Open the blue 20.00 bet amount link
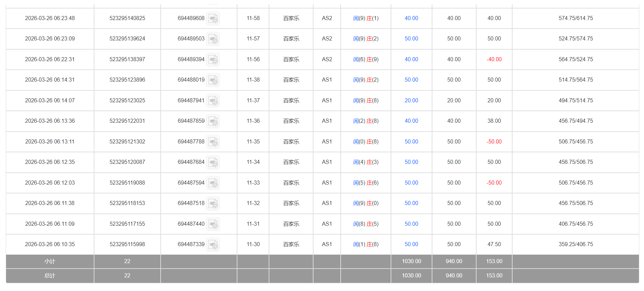 [411, 101]
